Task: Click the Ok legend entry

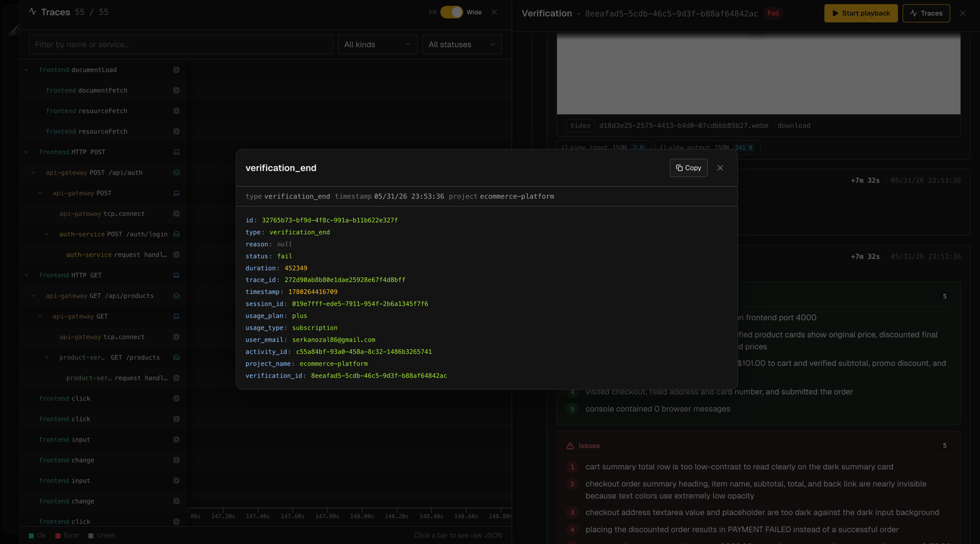Action: (37, 535)
